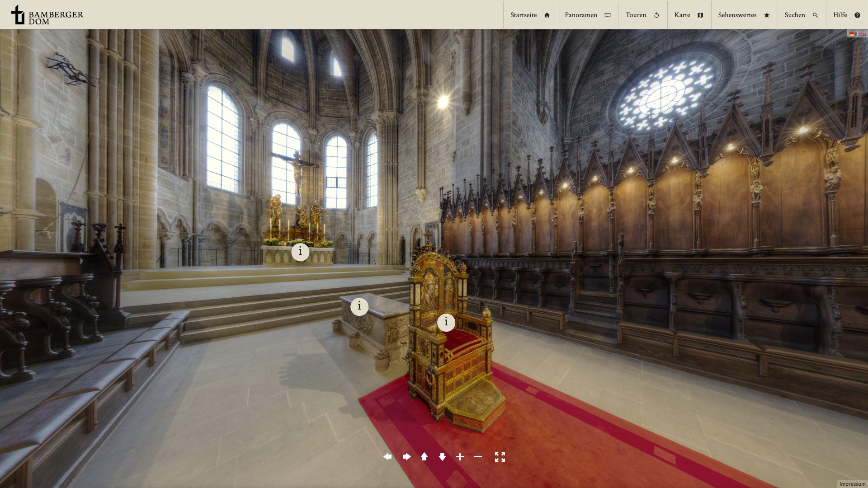868x488 pixels.
Task: Zoom in with plus icon
Action: [x=460, y=457]
